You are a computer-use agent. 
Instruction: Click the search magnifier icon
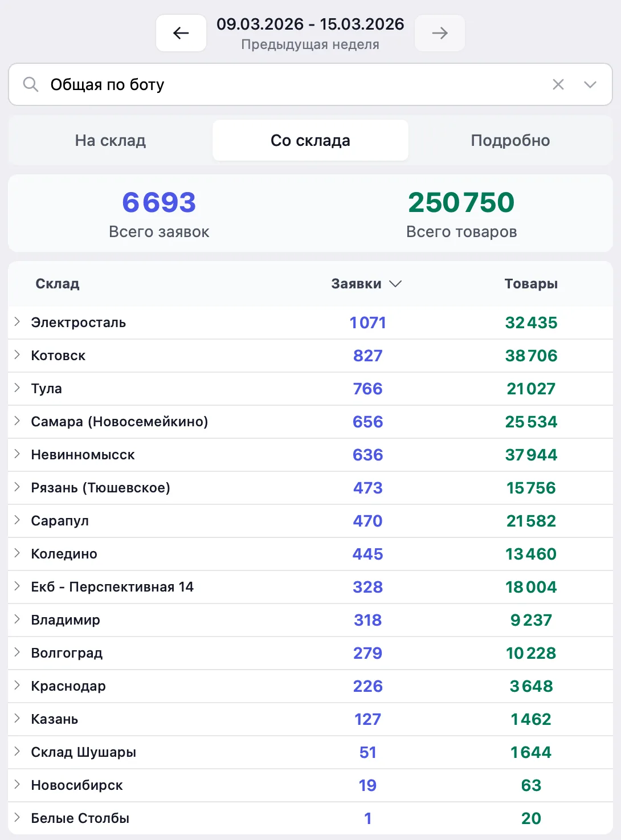click(x=31, y=85)
